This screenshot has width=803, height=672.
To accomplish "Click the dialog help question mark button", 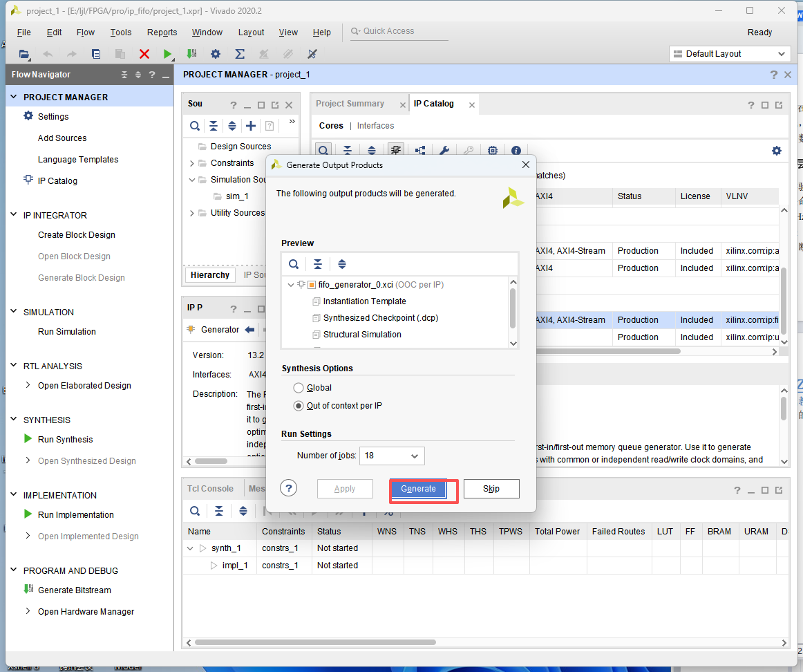I will (x=289, y=488).
